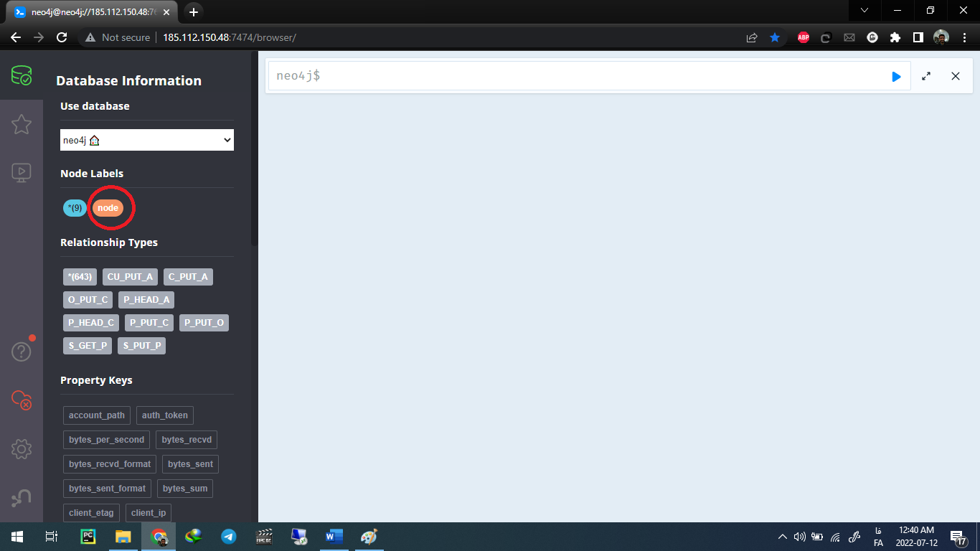
Task: Open the Favorites star in Neo4j sidebar
Action: (x=22, y=124)
